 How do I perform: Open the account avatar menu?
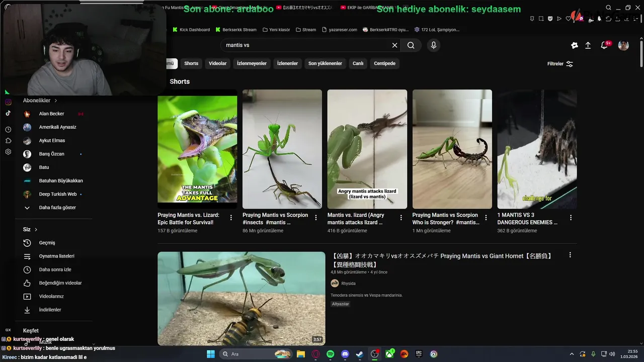(623, 45)
